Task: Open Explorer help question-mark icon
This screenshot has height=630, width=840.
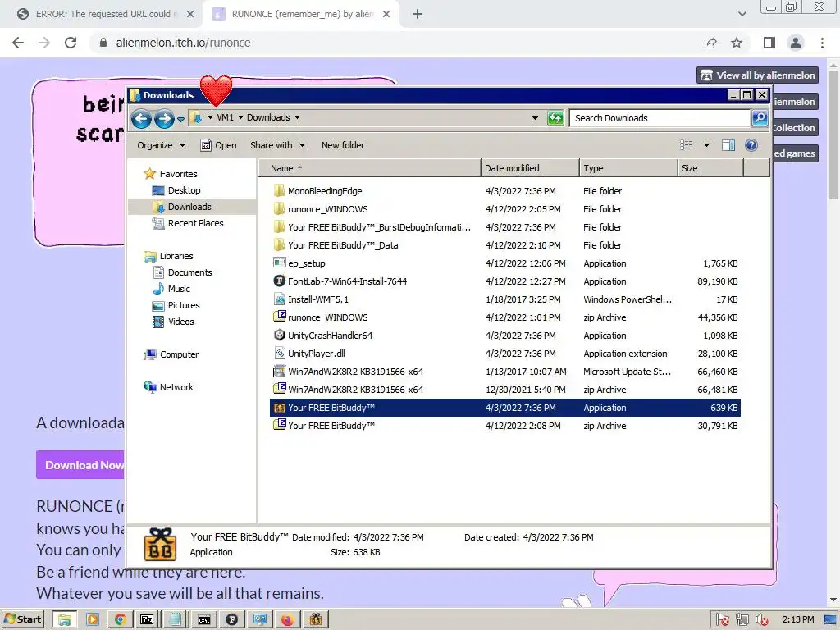Action: coord(751,145)
